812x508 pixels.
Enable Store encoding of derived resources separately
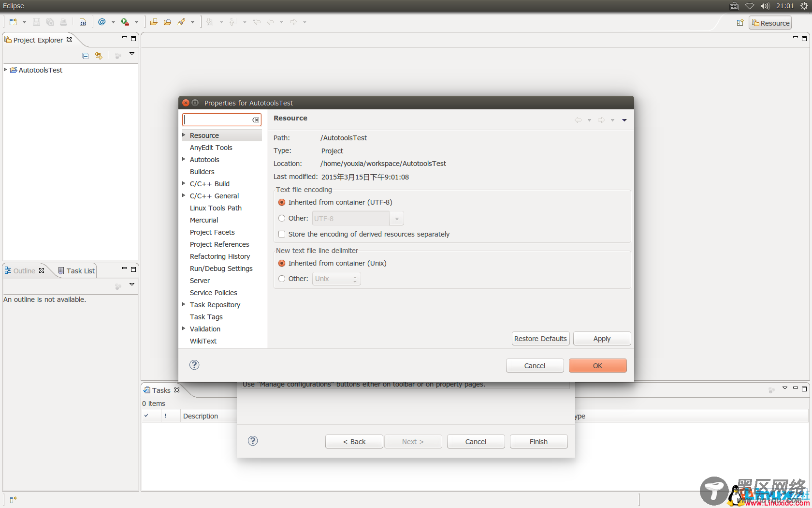click(x=282, y=234)
